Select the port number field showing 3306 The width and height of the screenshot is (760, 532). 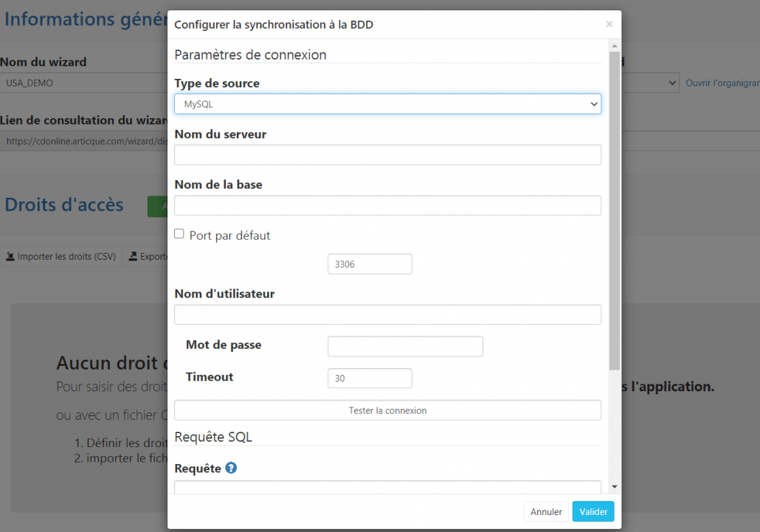pyautogui.click(x=369, y=264)
